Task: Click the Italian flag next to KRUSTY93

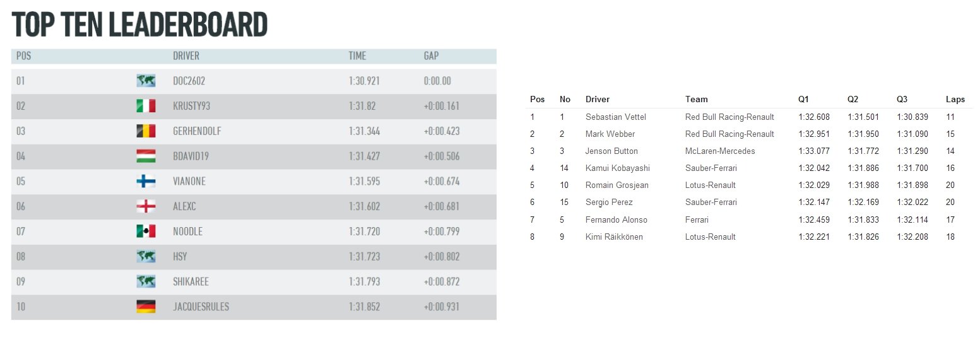Action: (146, 106)
